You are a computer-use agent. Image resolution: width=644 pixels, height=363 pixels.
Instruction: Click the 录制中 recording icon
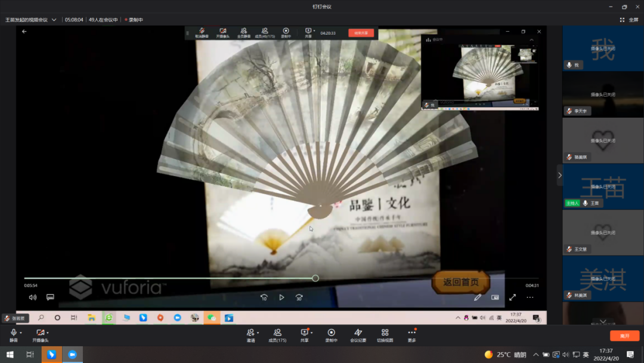pos(331,333)
